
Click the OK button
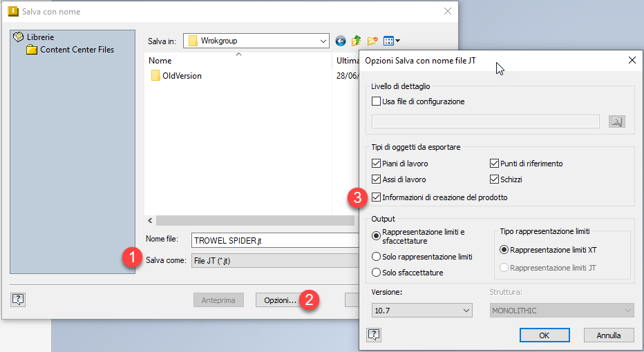click(544, 335)
